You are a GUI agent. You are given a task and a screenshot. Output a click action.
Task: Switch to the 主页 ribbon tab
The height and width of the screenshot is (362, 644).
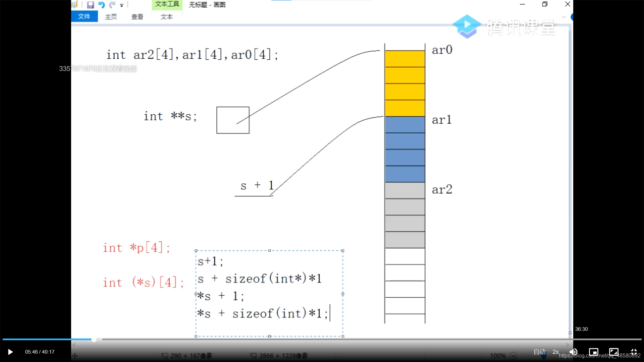click(x=111, y=17)
